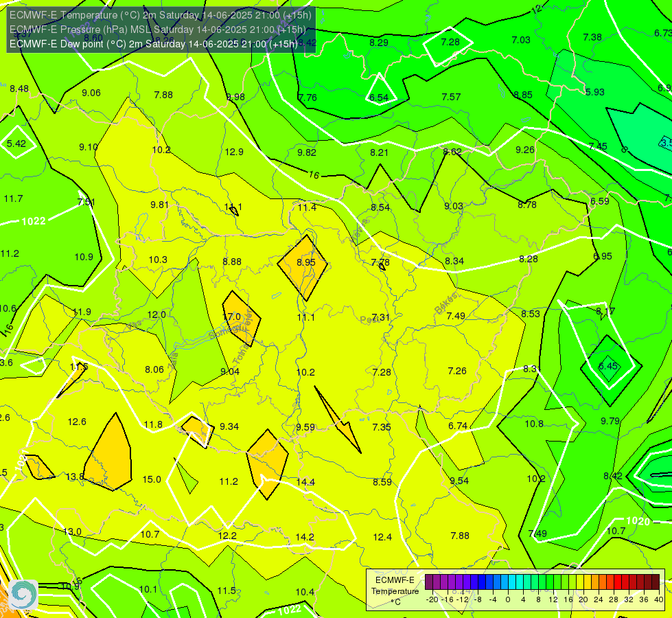
Task: Click the 13.8 dew point value
Action: (x=75, y=477)
